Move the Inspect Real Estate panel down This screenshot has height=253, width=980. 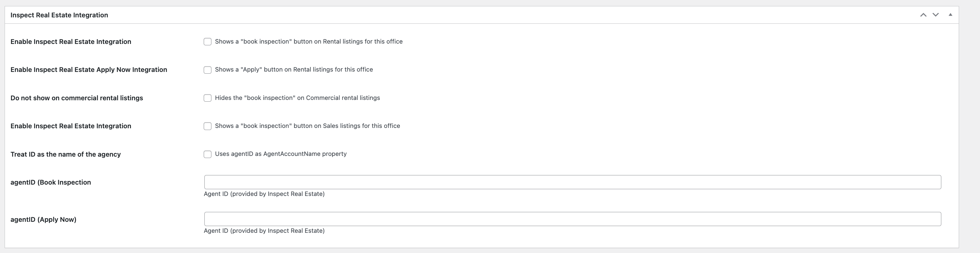pos(936,15)
